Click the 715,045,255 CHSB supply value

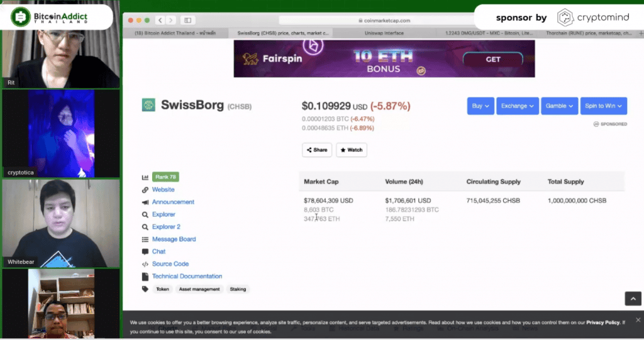[493, 201]
